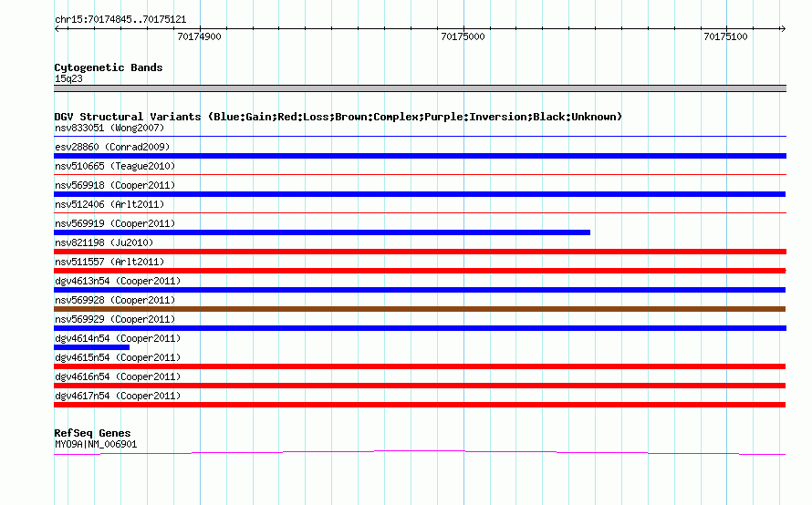
Task: Click the left arrow of the ruler
Action: (57, 28)
